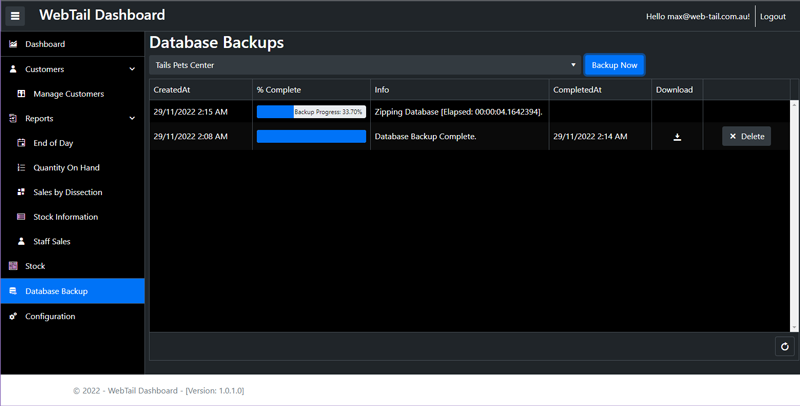The width and height of the screenshot is (800, 406).
Task: Open Sales by Dissection report
Action: [67, 192]
